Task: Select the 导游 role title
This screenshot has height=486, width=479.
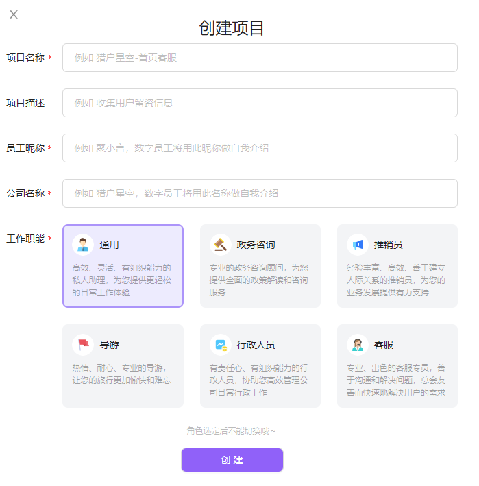Action: [109, 345]
